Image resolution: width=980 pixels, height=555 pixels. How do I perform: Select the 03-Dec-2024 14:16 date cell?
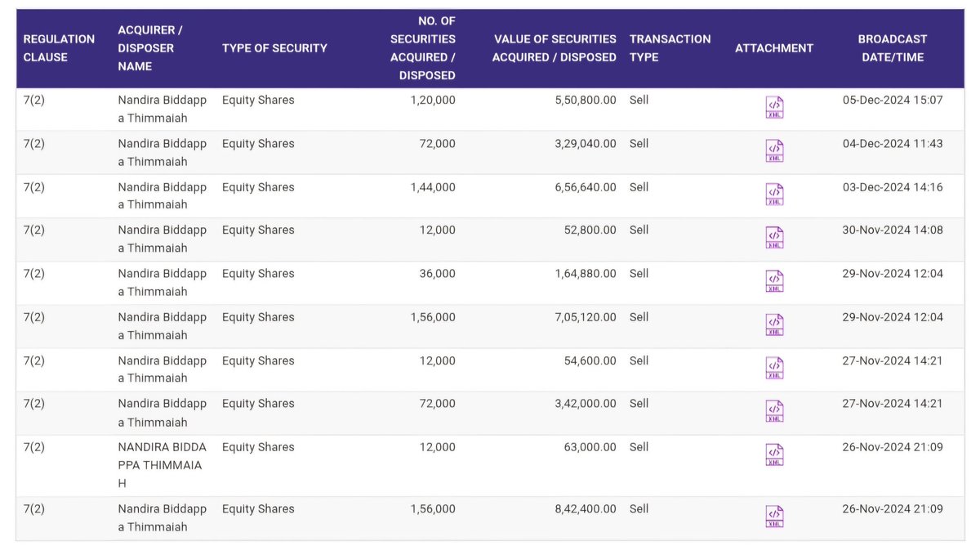893,187
